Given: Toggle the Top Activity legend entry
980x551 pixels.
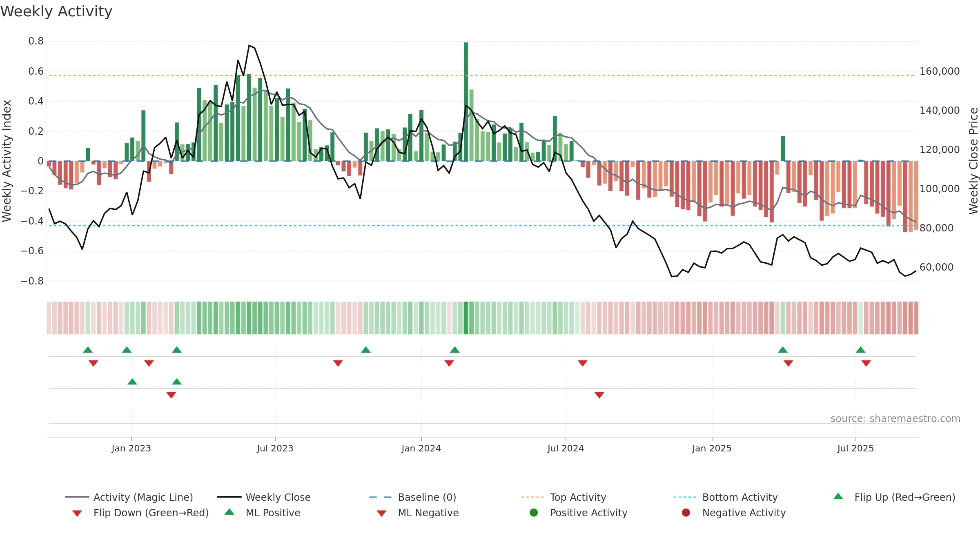Looking at the screenshot, I should 564,497.
